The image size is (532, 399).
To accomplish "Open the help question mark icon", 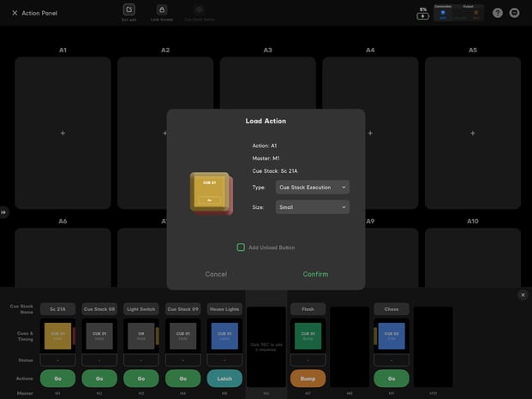I will 498,13.
